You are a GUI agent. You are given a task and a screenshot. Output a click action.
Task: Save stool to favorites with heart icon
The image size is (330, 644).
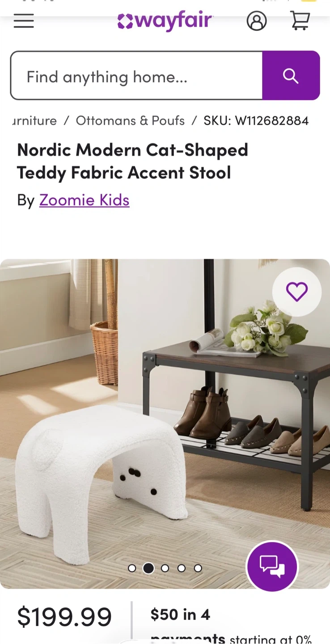(x=297, y=292)
